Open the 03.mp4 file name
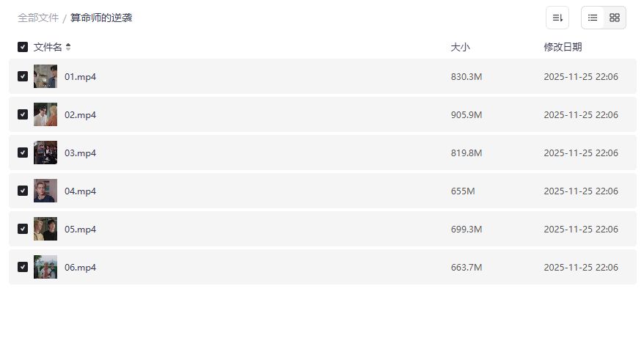The image size is (644, 363). click(80, 153)
